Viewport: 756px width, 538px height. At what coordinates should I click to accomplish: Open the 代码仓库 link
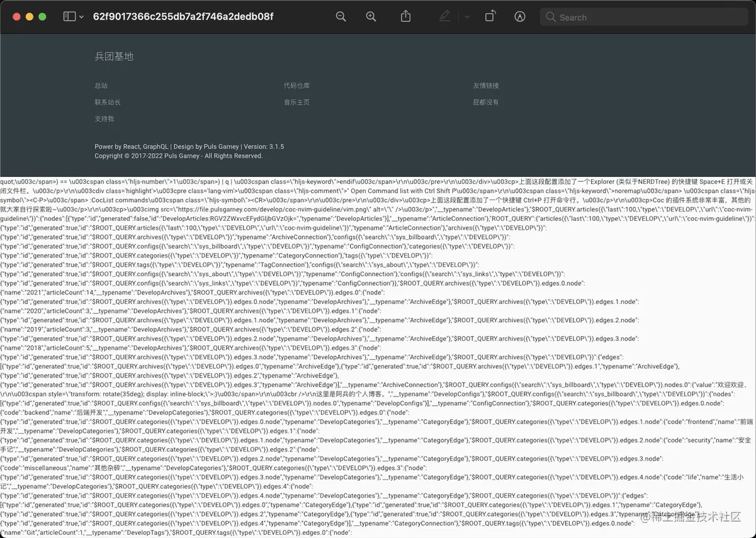point(296,86)
